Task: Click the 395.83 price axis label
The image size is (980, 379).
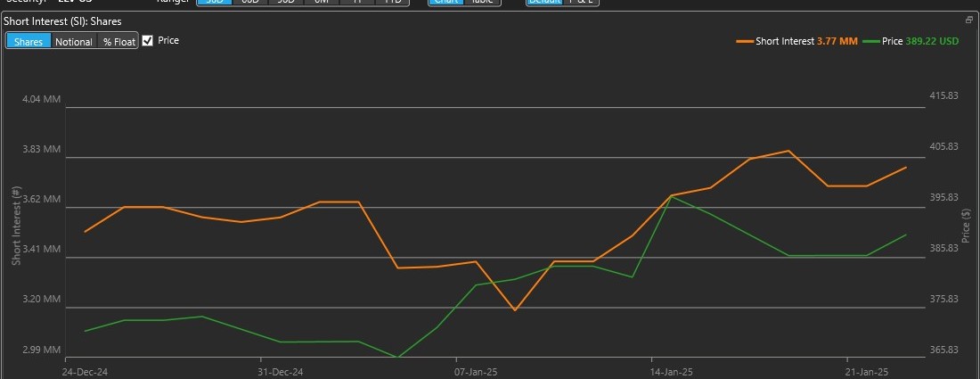Action: pos(944,197)
